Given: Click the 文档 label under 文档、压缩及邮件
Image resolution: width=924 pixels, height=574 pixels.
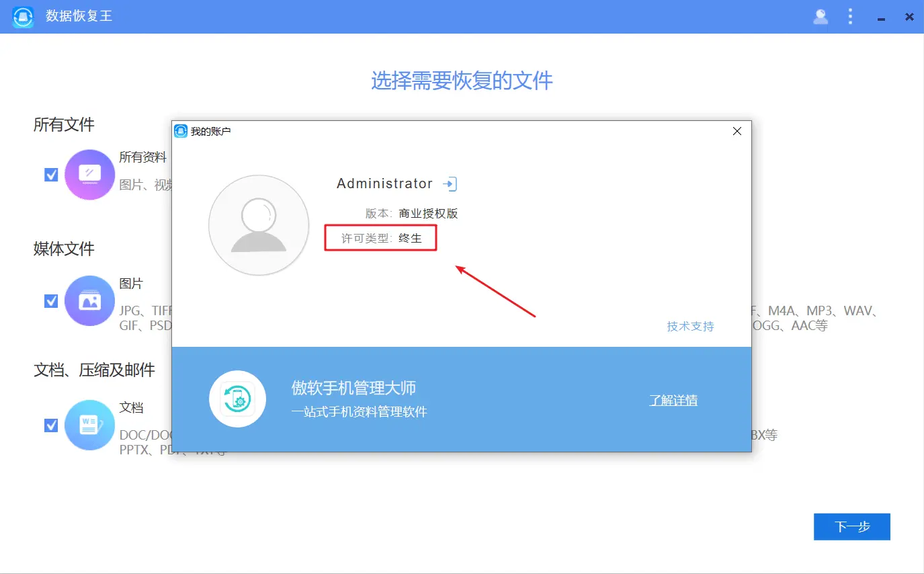Looking at the screenshot, I should pos(131,408).
